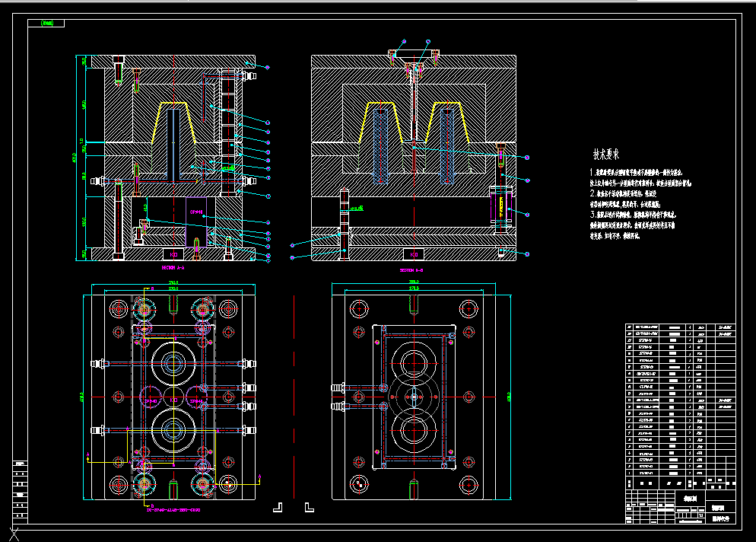Select item 2. of the technical requirements text

(x=626, y=199)
